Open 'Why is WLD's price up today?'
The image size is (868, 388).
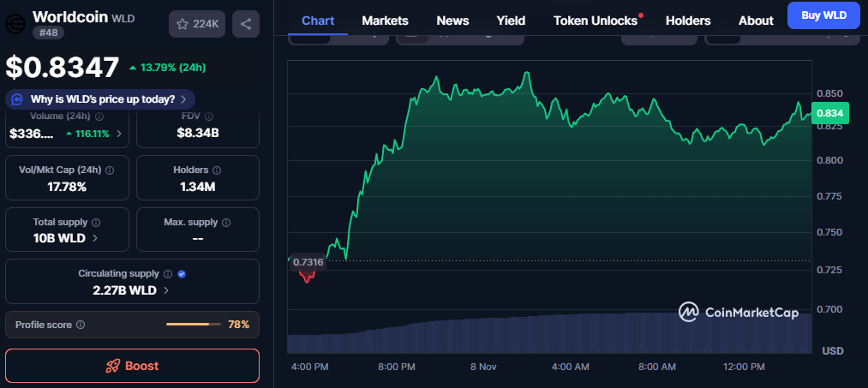click(101, 99)
